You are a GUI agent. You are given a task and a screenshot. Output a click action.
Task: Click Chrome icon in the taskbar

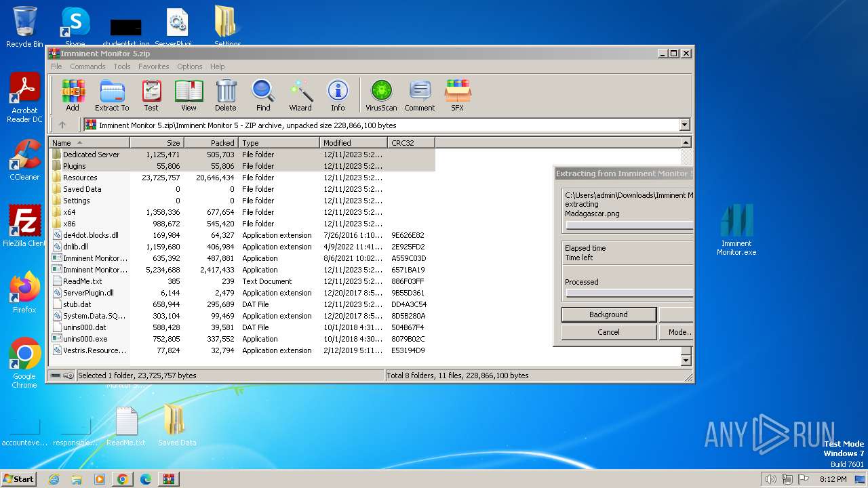tap(122, 479)
